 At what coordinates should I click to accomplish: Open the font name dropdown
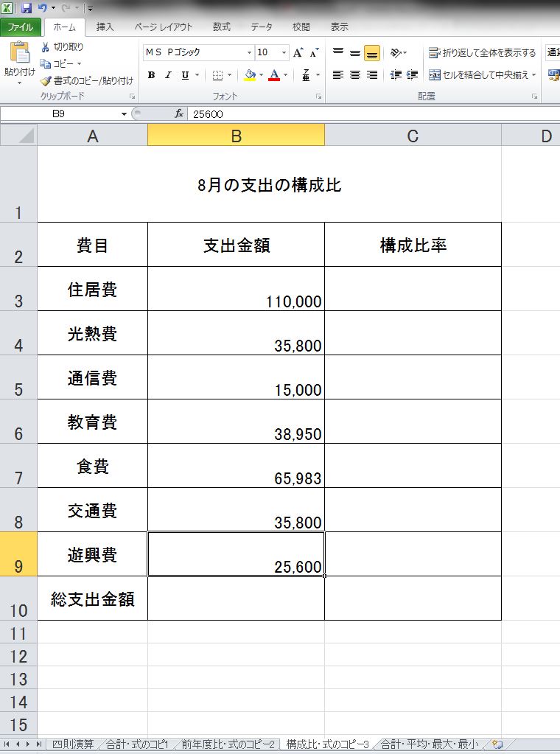249,53
